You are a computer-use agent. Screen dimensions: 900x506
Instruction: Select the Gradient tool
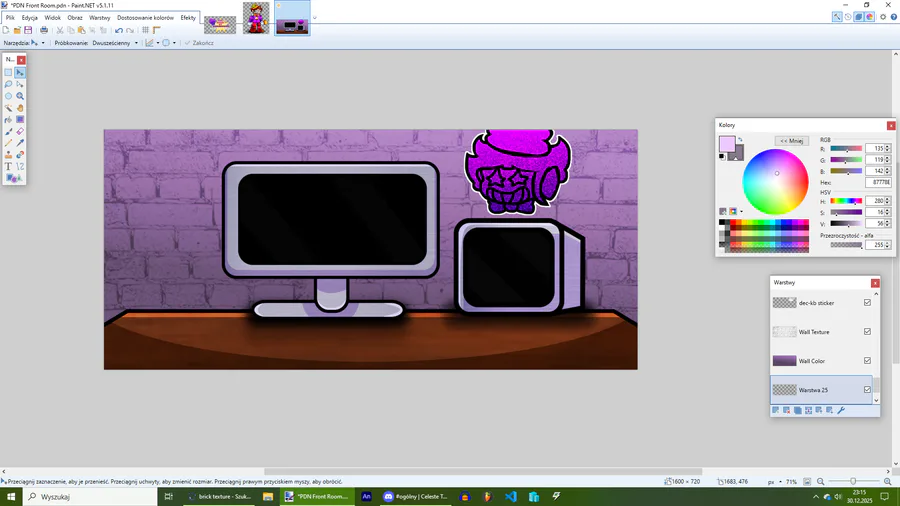20,119
